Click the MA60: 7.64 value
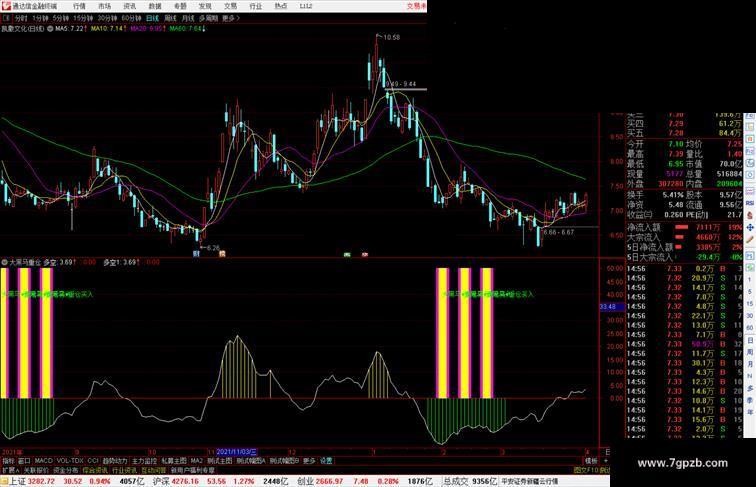The height and width of the screenshot is (487, 756). 187,29
